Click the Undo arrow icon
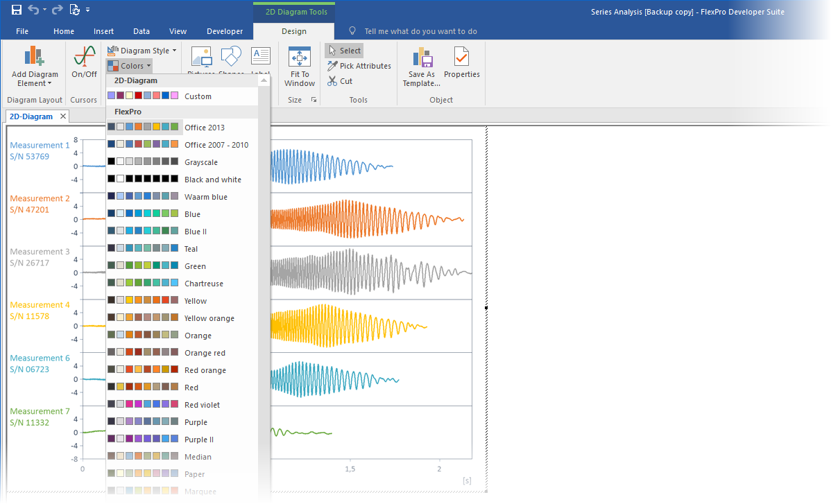This screenshot has height=504, width=831. click(33, 10)
